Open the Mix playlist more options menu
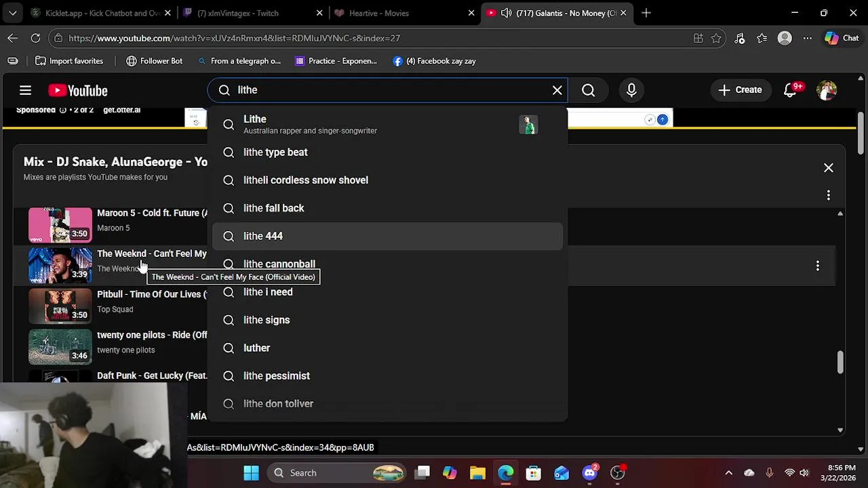This screenshot has width=868, height=488. point(829,195)
